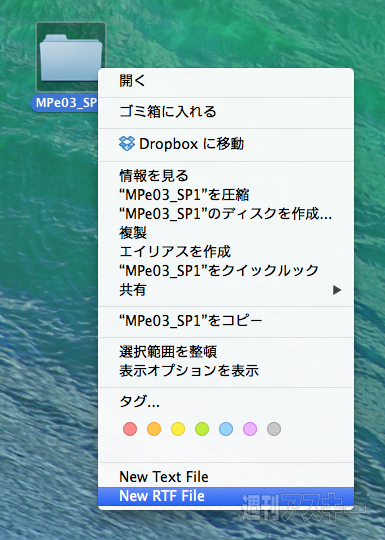Screen dimensions: 385x540
Task: Select “MPe03_SP1”を圧縮 entry
Action: [226, 195]
